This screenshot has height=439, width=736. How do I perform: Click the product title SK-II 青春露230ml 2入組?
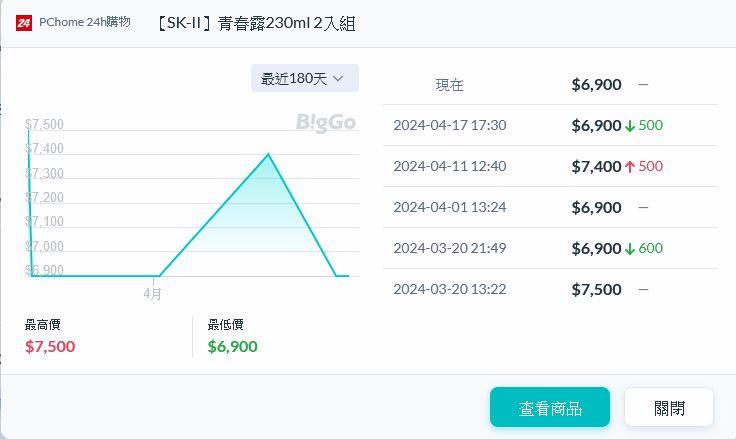255,23
